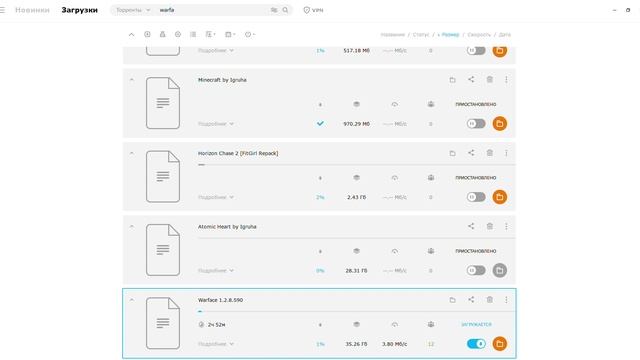Open small folder icon on Minecraft row
Screen dimensions: 640x360
452,80
